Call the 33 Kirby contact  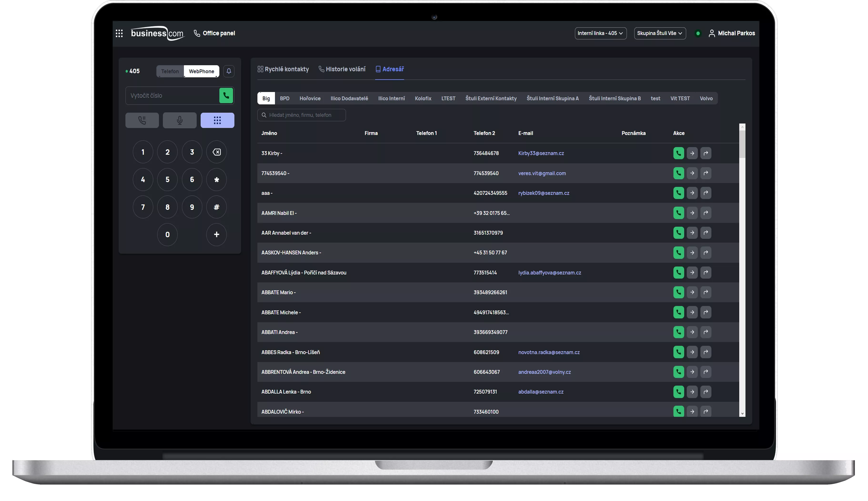pyautogui.click(x=678, y=153)
